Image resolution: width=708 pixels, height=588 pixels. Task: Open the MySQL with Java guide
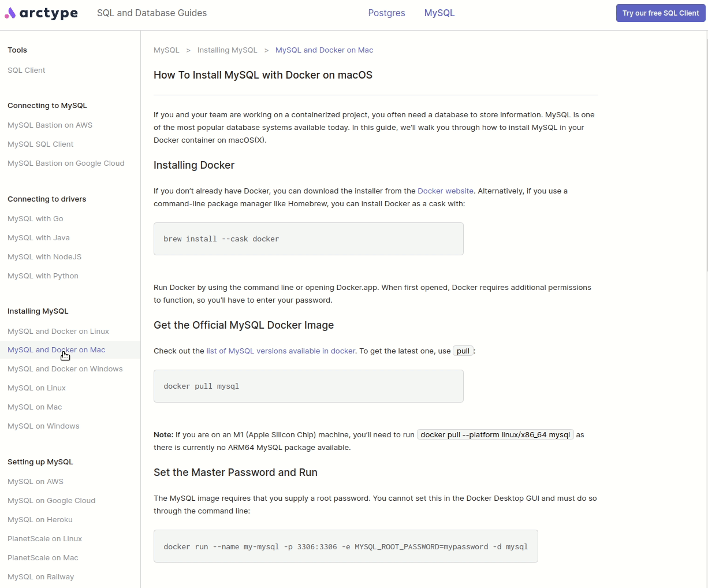point(39,237)
